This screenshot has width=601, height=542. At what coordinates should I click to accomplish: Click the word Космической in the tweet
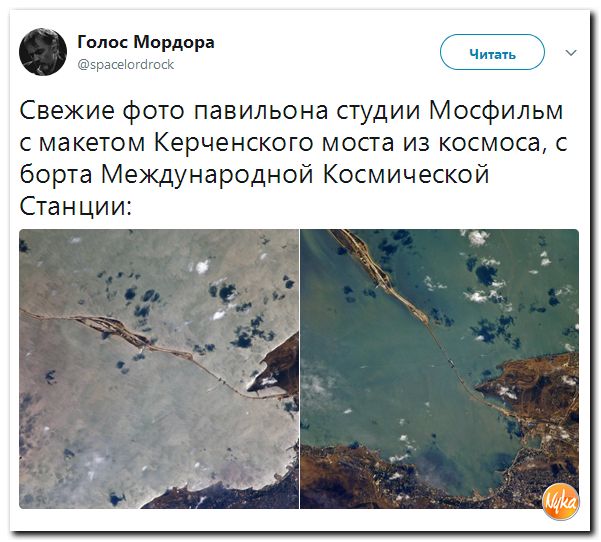(x=406, y=174)
